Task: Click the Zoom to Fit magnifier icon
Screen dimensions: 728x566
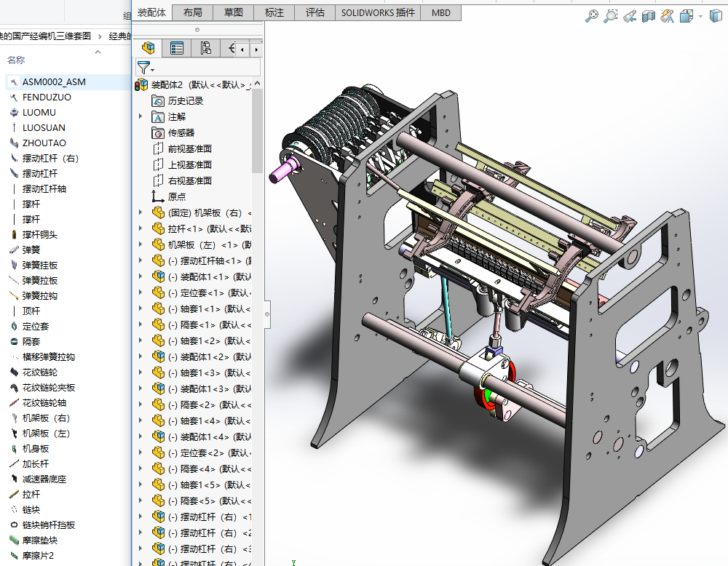Action: tap(592, 15)
